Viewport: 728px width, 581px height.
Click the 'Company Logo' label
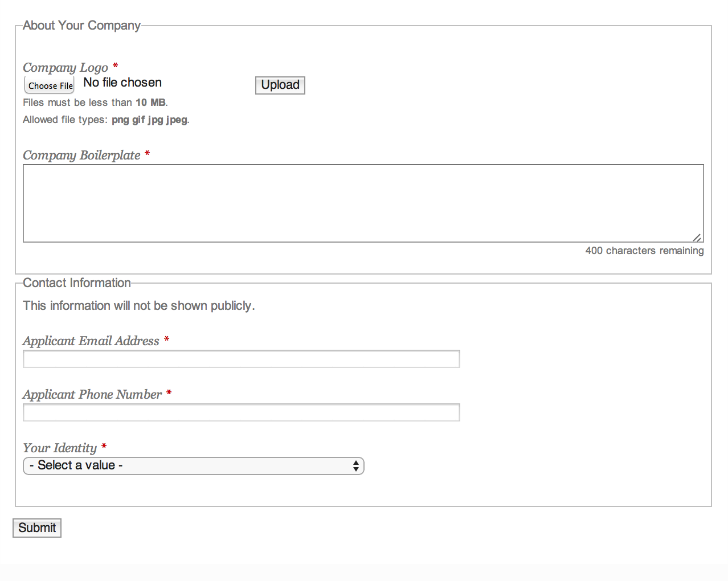coord(66,67)
